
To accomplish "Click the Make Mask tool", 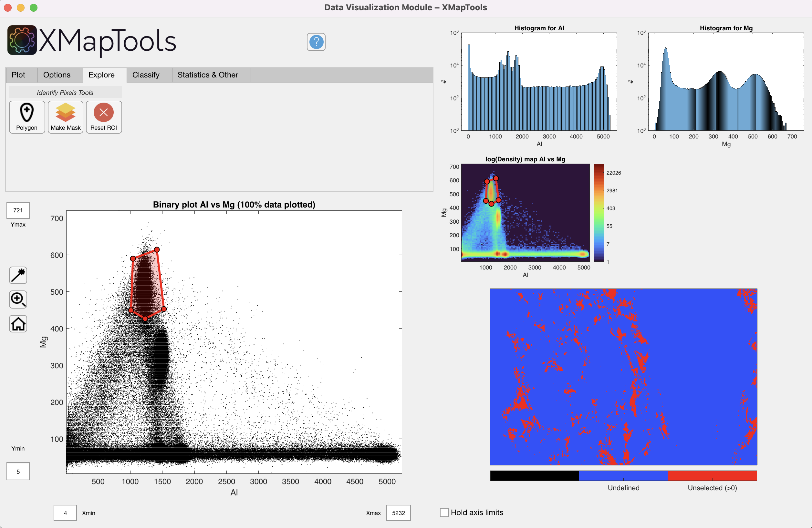I will pyautogui.click(x=65, y=117).
